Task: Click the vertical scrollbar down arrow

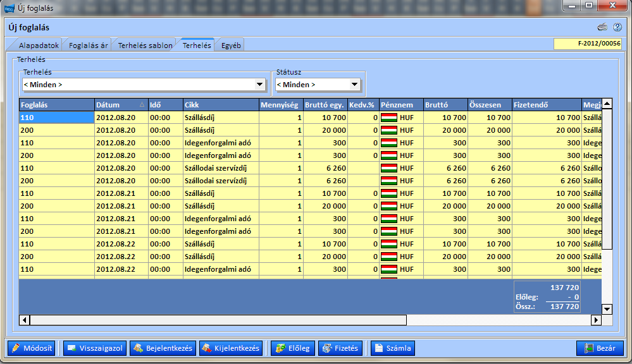Action: [607, 309]
